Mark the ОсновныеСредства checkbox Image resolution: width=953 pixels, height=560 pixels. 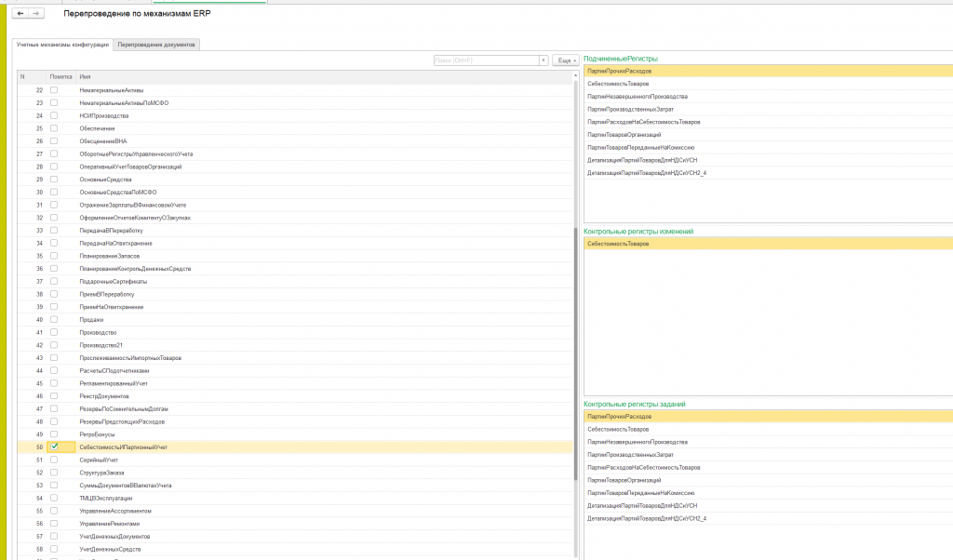coord(54,180)
